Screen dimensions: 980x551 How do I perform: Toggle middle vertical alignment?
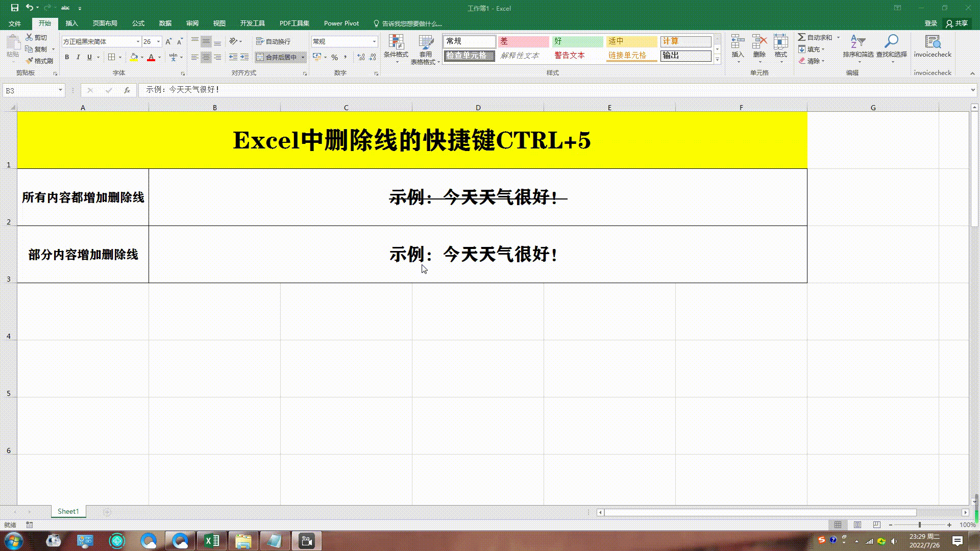pos(206,41)
